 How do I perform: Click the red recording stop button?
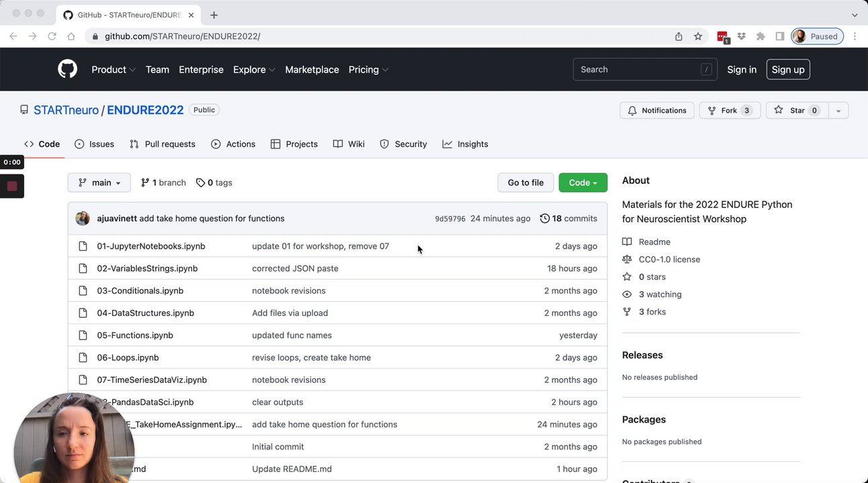pos(12,186)
